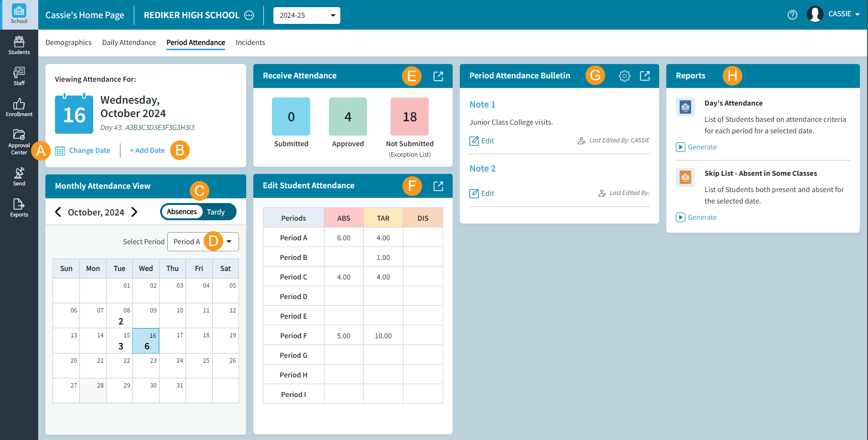Switch the calendar view to Tardy
This screenshot has width=868, height=440.
point(217,212)
